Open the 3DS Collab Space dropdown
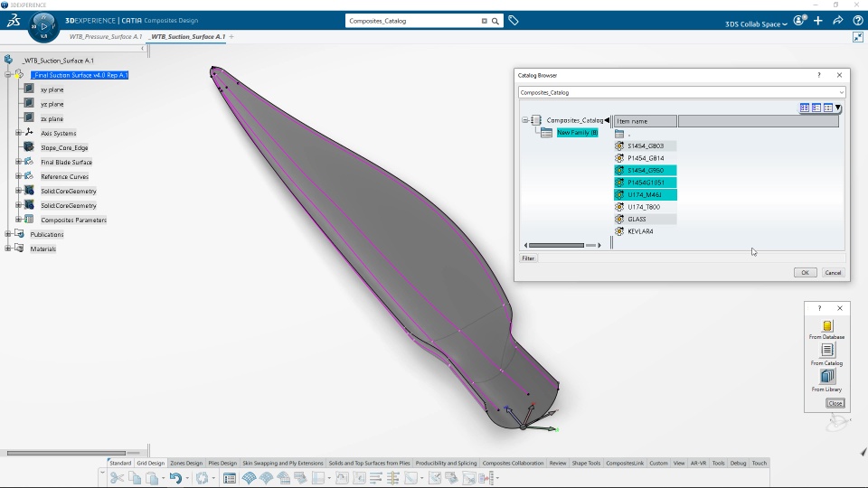Viewport: 868px width, 488px height. [756, 23]
